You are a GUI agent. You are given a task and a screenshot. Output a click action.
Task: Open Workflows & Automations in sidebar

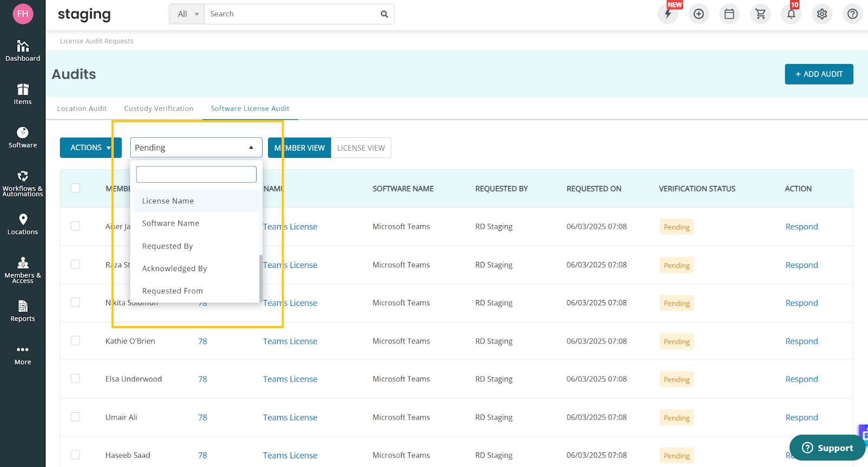click(x=23, y=183)
